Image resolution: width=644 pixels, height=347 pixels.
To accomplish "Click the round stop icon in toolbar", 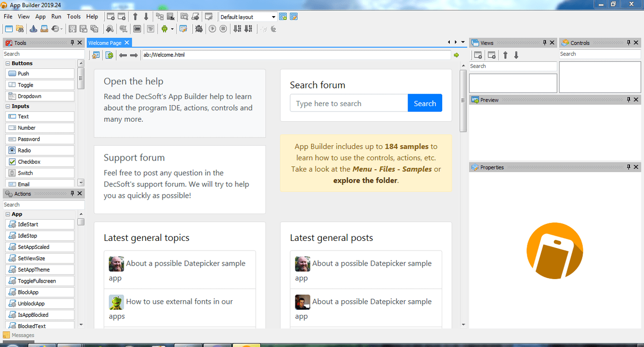I will 223,29.
